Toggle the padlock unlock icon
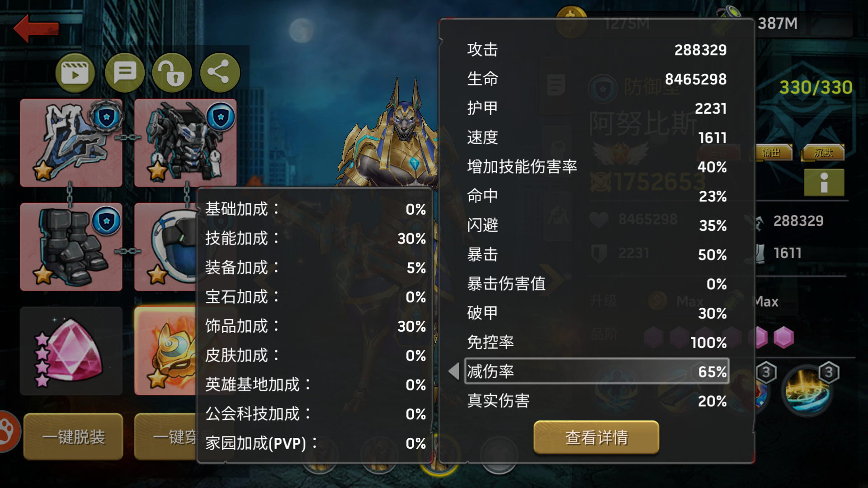Screen dimensions: 868x488 172,73
